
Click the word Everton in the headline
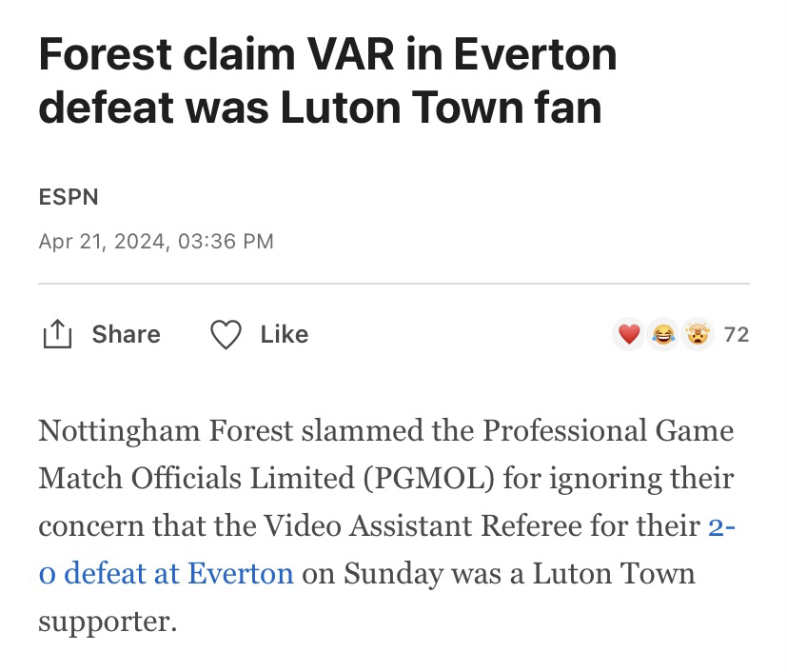[535, 54]
